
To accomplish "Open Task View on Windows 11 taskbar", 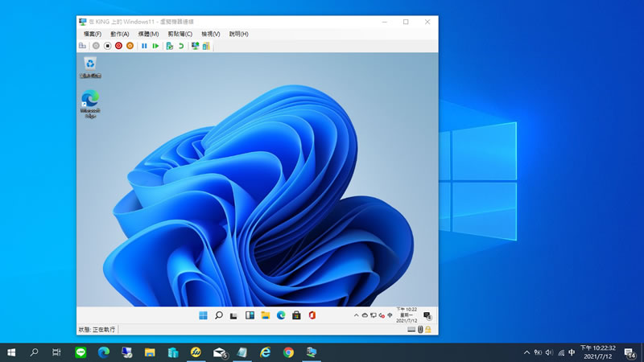I will click(x=233, y=315).
